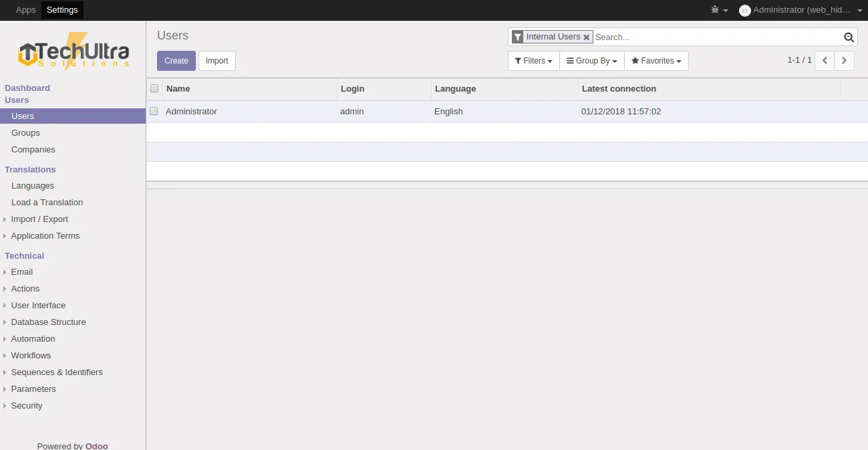Expand the Parameters menu
This screenshot has height=450, width=868.
[x=33, y=389]
